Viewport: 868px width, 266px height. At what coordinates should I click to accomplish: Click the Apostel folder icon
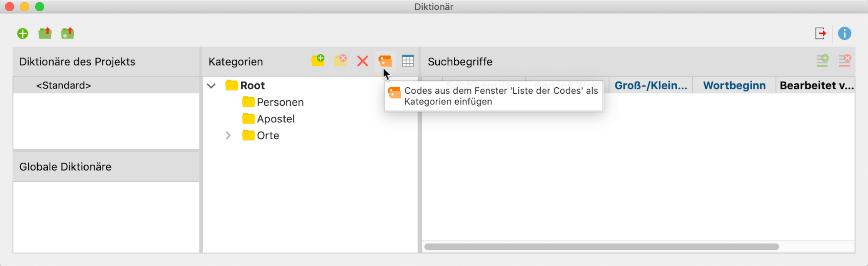(x=248, y=118)
